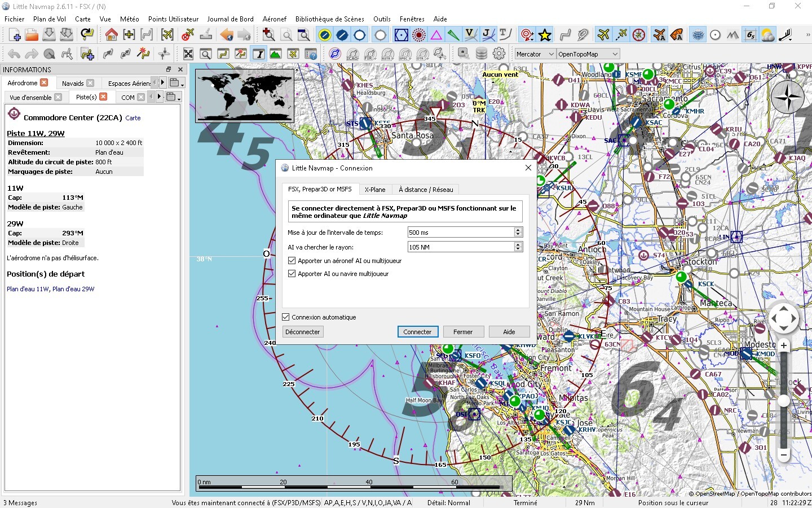The width and height of the screenshot is (812, 508).
Task: Click the elevation profile window icon
Action: tap(276, 54)
